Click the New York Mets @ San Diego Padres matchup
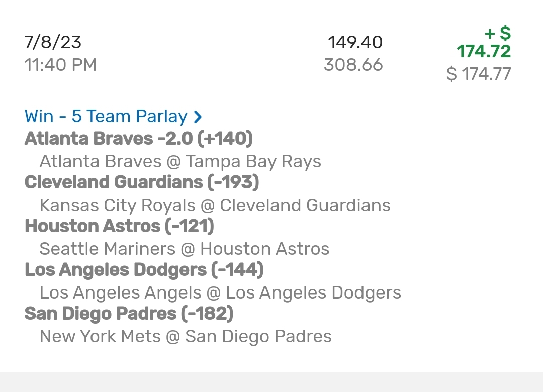This screenshot has width=543, height=392. click(186, 336)
